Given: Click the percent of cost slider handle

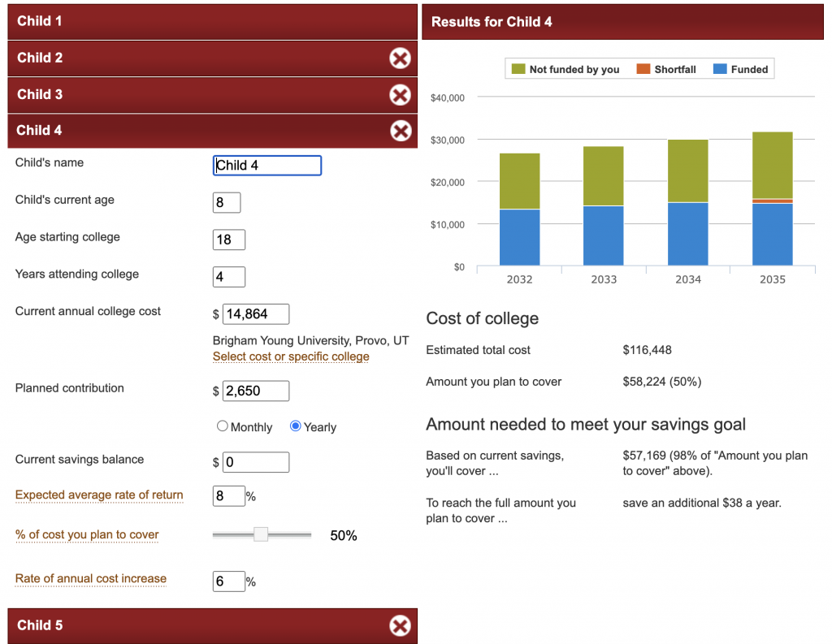Looking at the screenshot, I should pos(261,534).
